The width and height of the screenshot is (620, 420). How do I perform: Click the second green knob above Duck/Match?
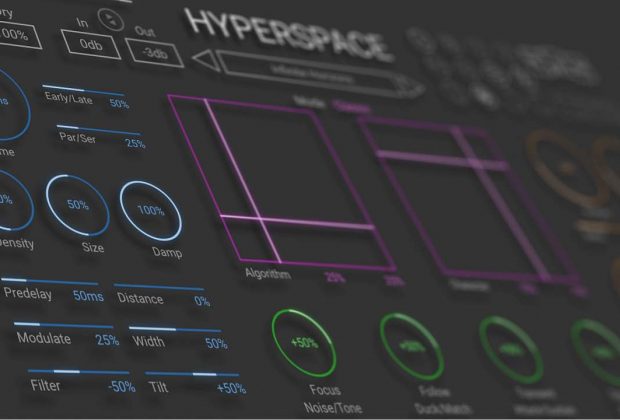click(x=412, y=346)
